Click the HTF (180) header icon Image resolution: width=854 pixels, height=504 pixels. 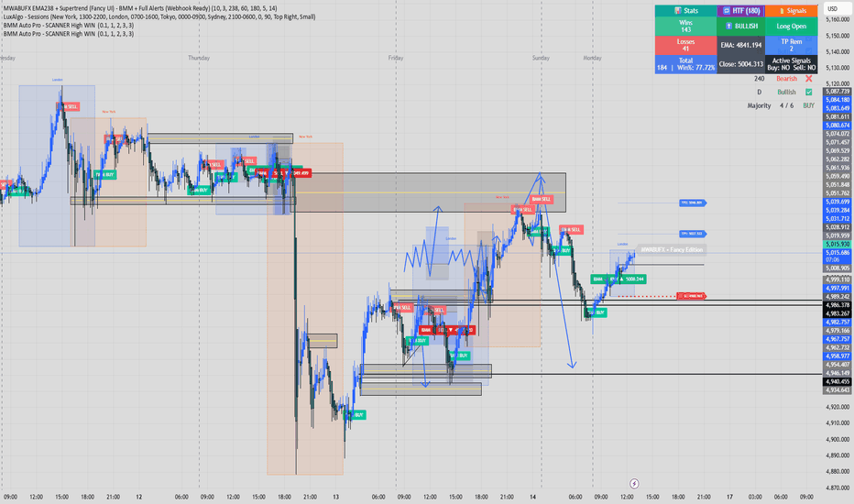[x=726, y=10]
